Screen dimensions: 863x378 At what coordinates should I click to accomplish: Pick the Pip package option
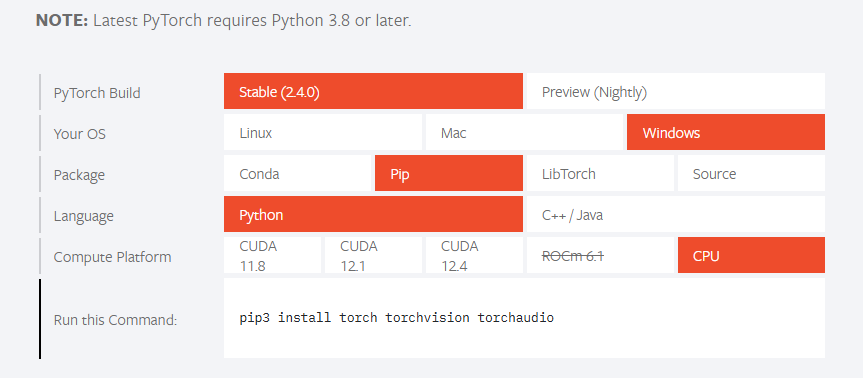(449, 173)
